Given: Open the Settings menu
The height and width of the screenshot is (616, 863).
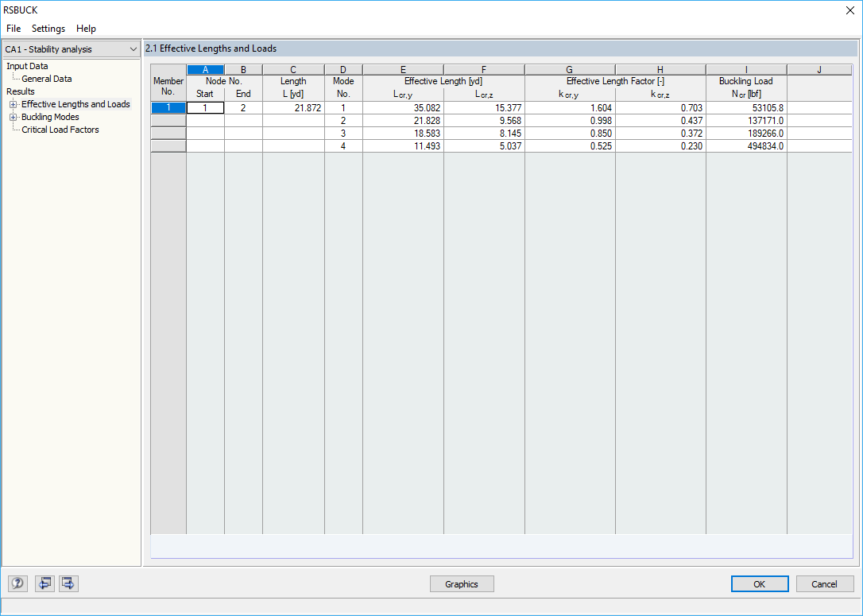Looking at the screenshot, I should tap(48, 29).
